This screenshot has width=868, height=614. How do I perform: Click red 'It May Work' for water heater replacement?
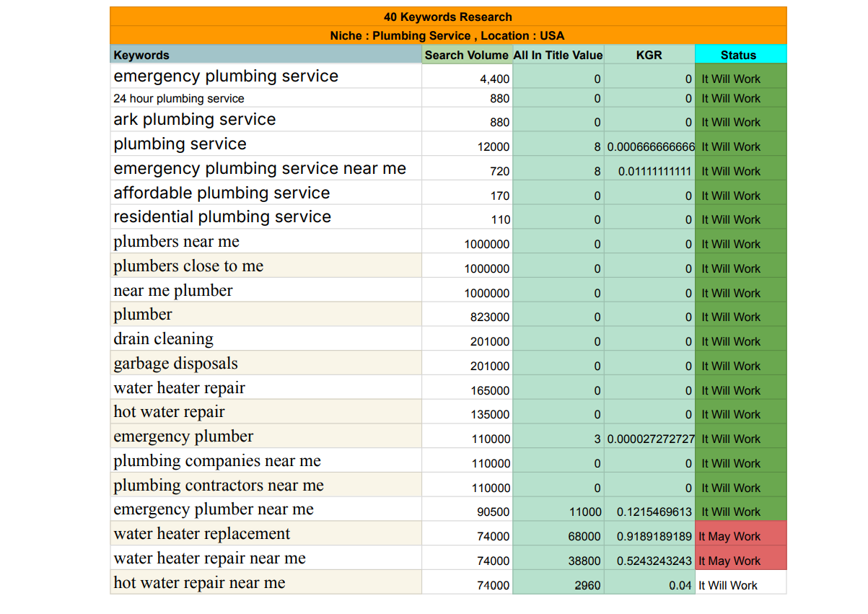tap(740, 536)
